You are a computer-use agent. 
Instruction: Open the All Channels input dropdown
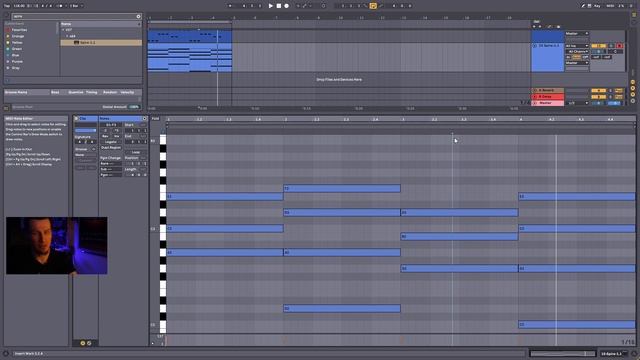577,51
